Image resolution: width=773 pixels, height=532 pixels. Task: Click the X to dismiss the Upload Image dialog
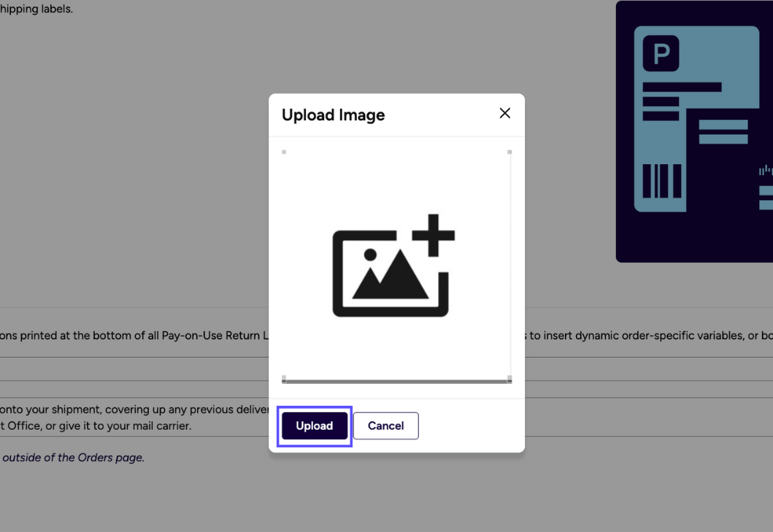pos(504,113)
